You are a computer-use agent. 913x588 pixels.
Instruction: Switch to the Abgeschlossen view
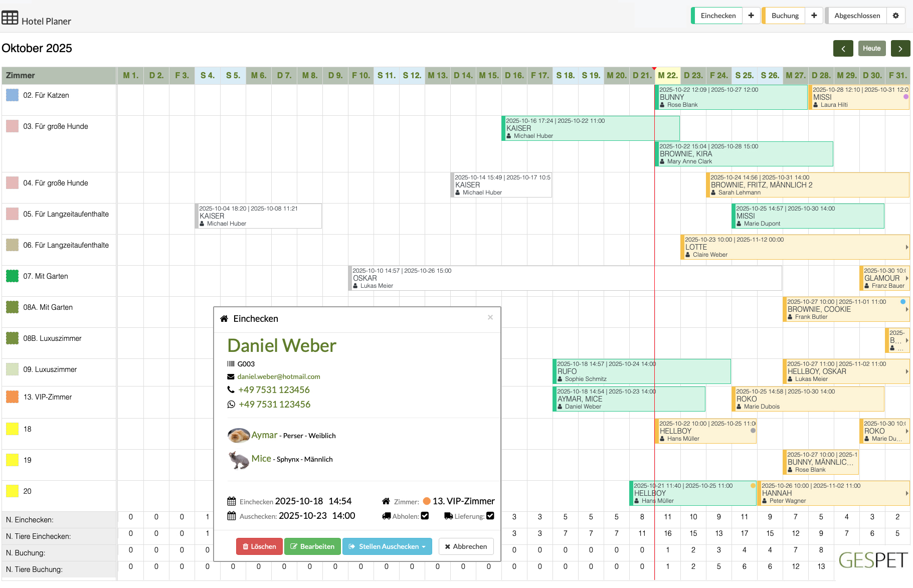[x=857, y=16]
